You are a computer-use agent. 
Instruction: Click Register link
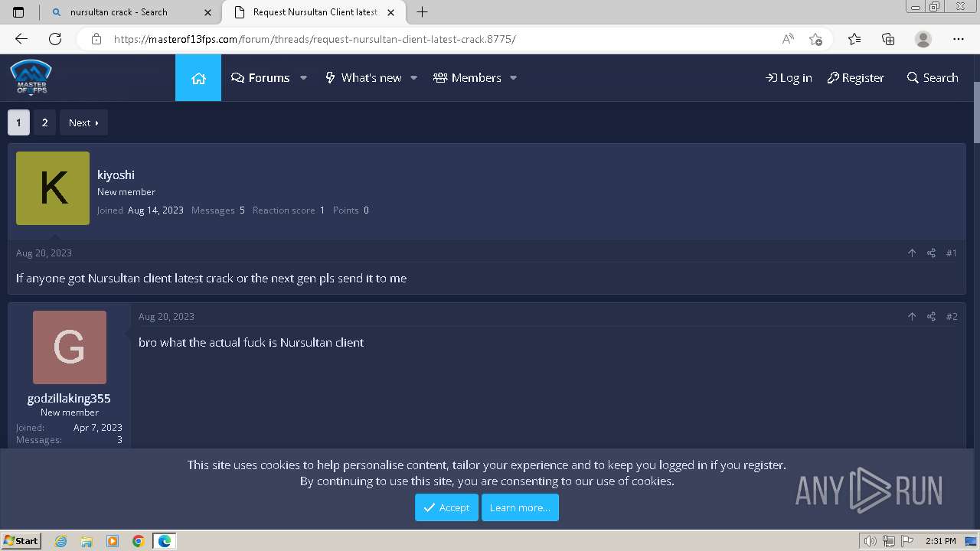[855, 78]
